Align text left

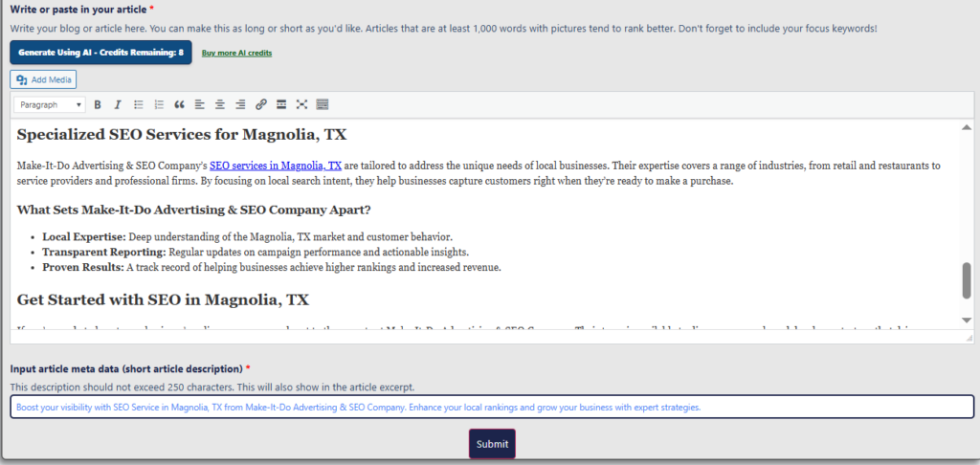(x=200, y=104)
